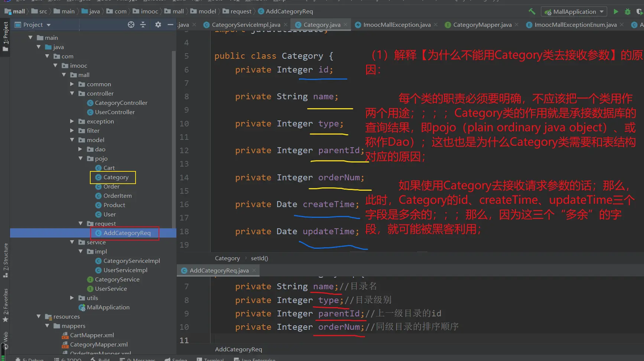Close the Category.java tab
644x361 pixels.
pyautogui.click(x=345, y=25)
